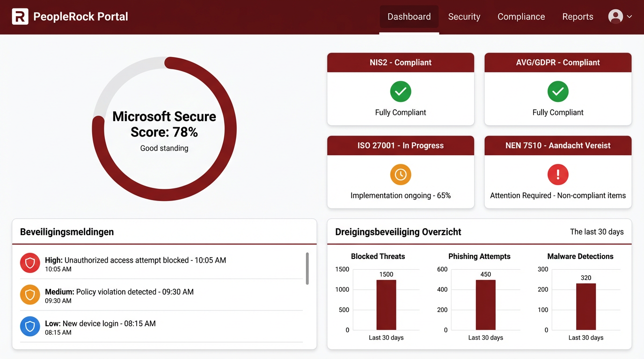This screenshot has width=644, height=359.
Task: Navigate to Reports
Action: click(578, 16)
